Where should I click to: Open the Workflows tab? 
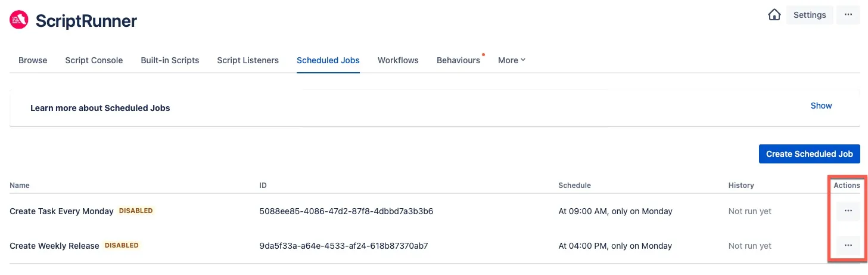tap(398, 60)
